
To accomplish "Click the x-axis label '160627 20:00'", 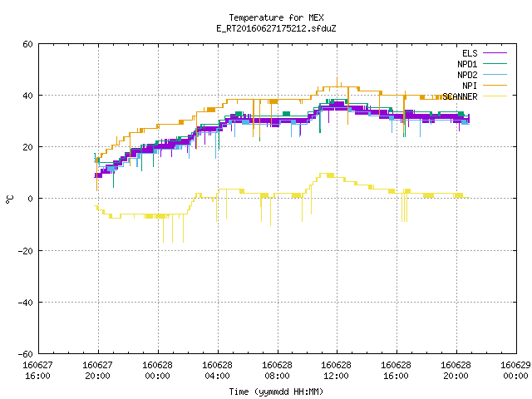I will pos(98,370).
